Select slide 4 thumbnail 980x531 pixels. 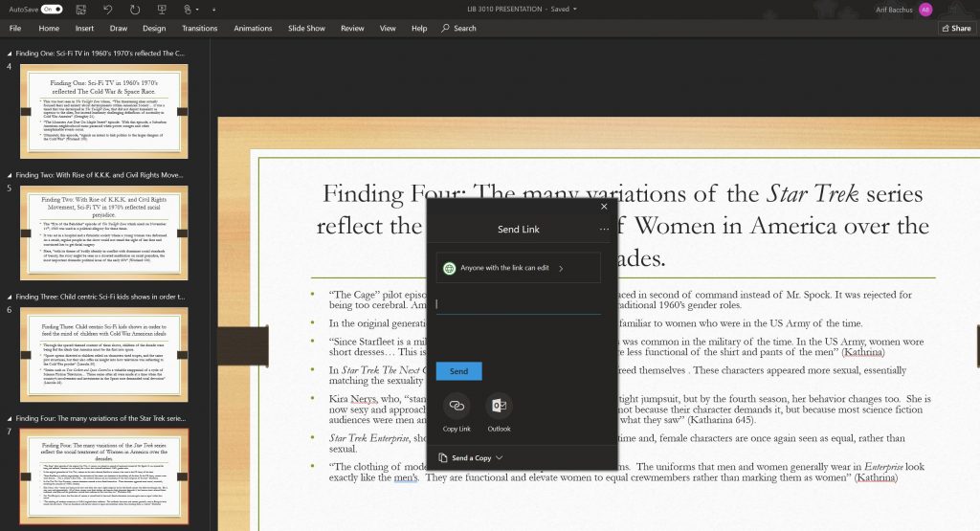[x=103, y=111]
